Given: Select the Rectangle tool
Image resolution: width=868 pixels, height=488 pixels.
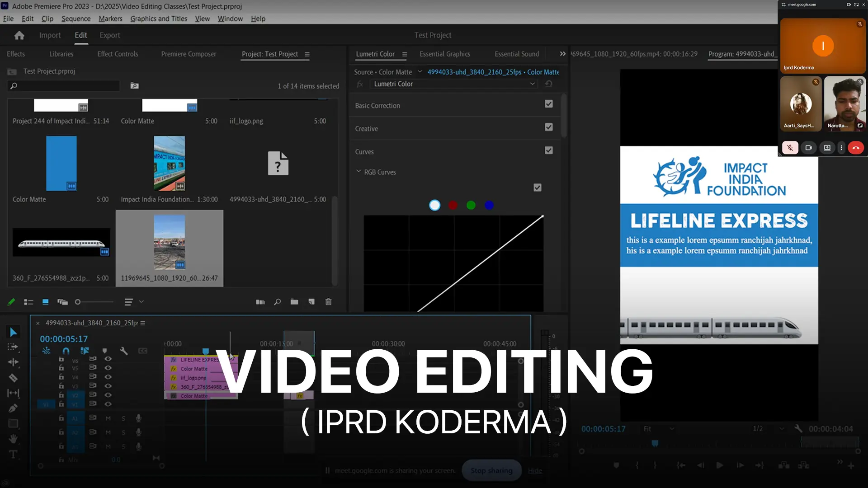Looking at the screenshot, I should coord(13,423).
